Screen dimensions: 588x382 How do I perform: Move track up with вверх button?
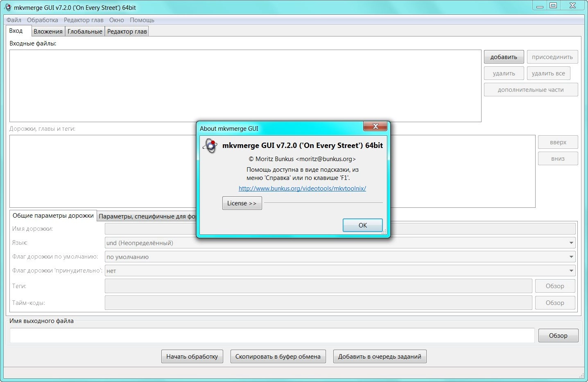pos(558,142)
